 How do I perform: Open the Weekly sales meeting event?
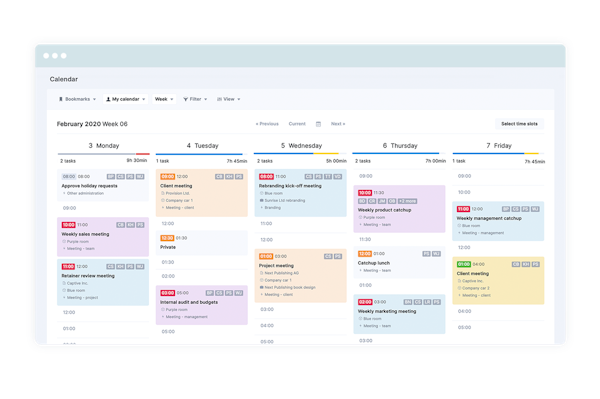(x=103, y=237)
